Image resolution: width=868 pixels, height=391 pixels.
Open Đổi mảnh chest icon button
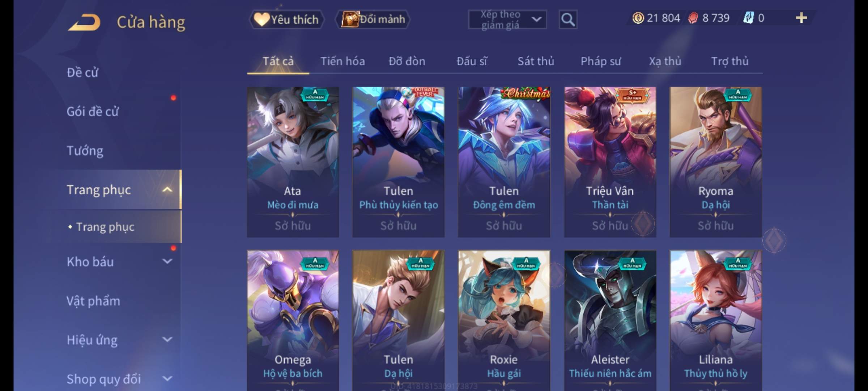(373, 19)
